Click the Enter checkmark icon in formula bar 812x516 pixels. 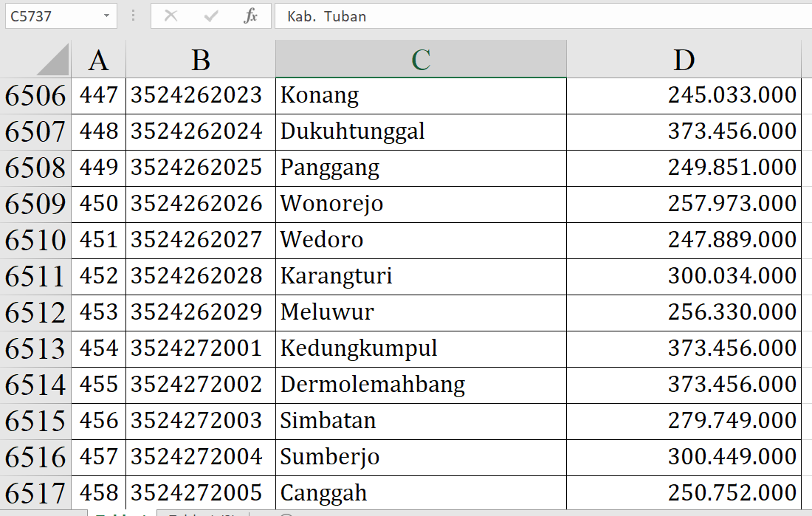pos(211,16)
